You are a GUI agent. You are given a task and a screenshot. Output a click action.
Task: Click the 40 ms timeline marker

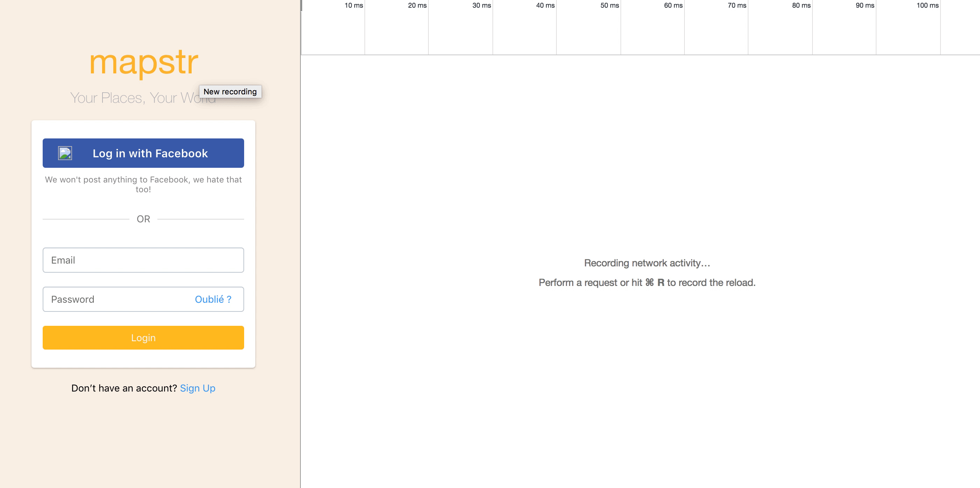coord(545,5)
